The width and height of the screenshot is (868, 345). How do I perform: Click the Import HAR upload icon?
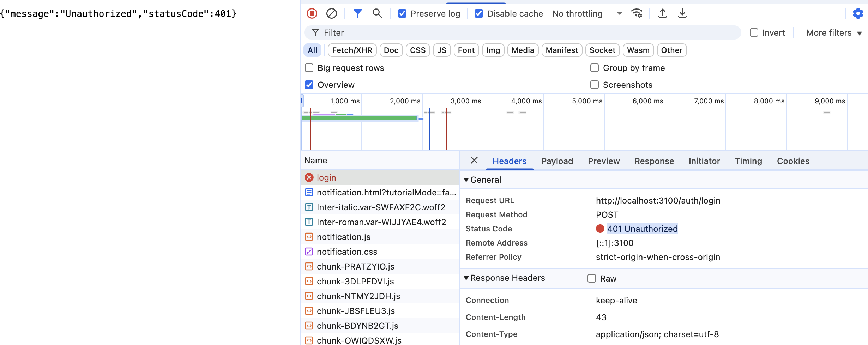click(x=662, y=13)
